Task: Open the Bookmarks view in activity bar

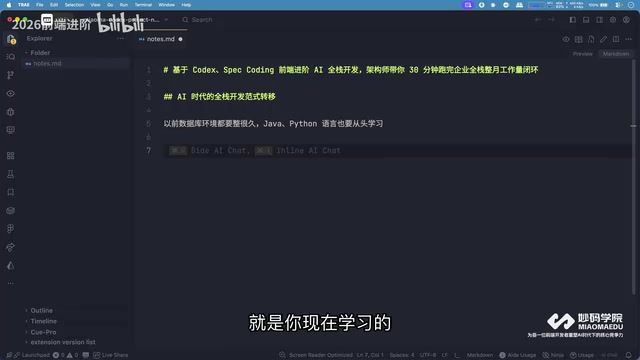Action: 11,192
